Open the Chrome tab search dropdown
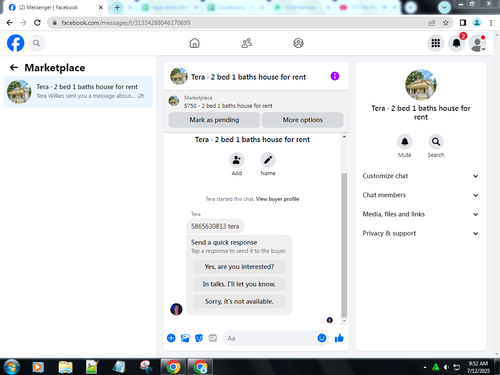Screen dimensions: 500x375 coord(444,7)
